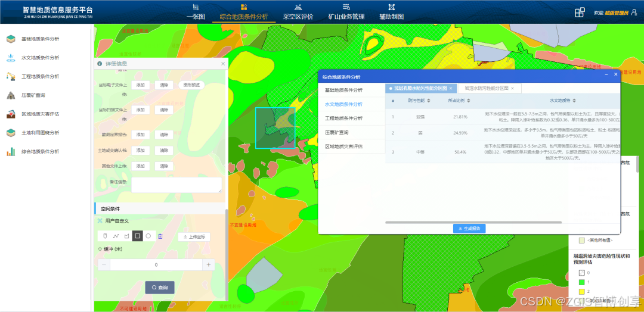Open 辅助制图 in the top navigation

pyautogui.click(x=391, y=13)
